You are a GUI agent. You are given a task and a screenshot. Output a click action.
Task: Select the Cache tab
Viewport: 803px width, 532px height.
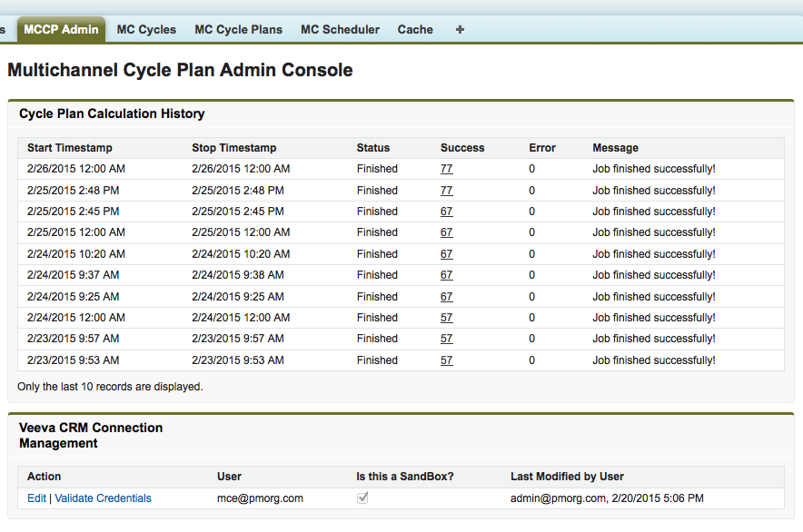415,29
